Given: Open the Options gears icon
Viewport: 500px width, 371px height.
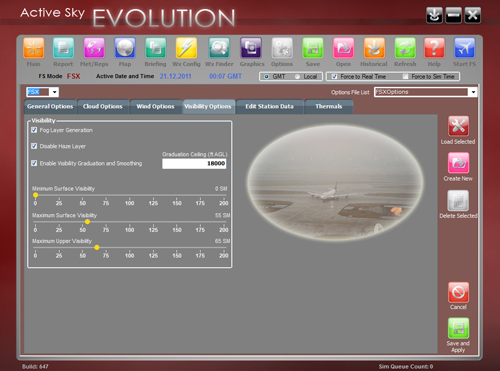Looking at the screenshot, I should (282, 48).
